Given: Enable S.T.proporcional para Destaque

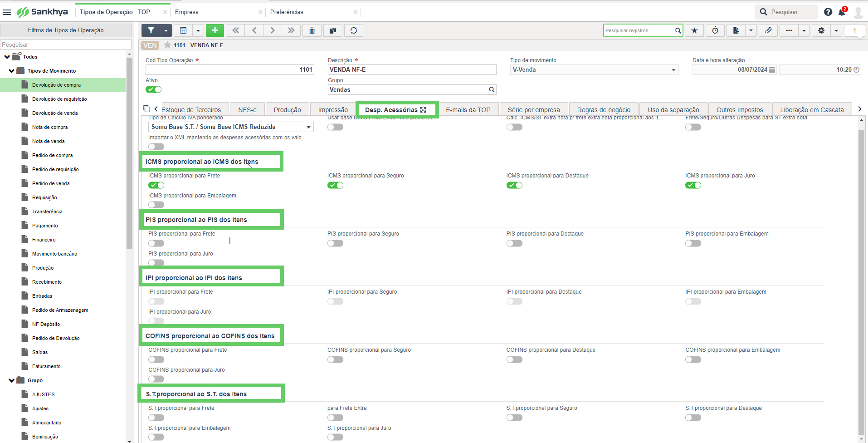Looking at the screenshot, I should point(693,418).
